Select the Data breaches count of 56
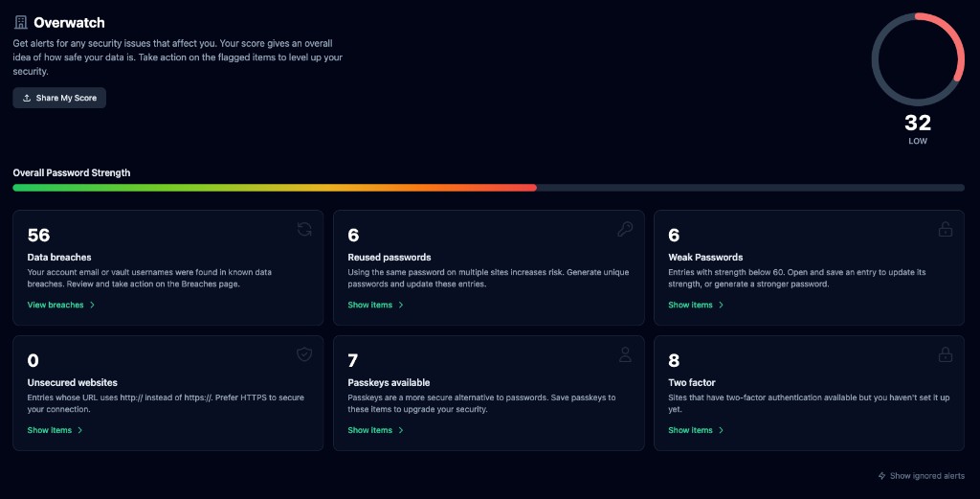The image size is (980, 499). 39,236
